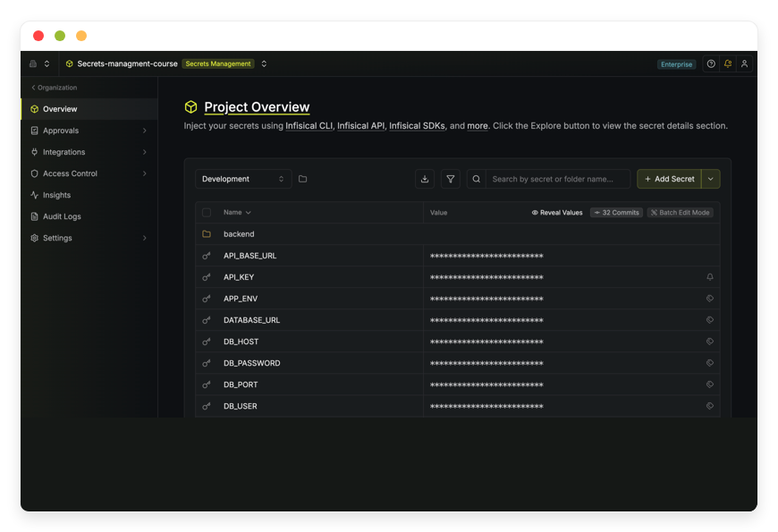Click the Integrations plug icon
The width and height of the screenshot is (778, 532).
coord(34,152)
